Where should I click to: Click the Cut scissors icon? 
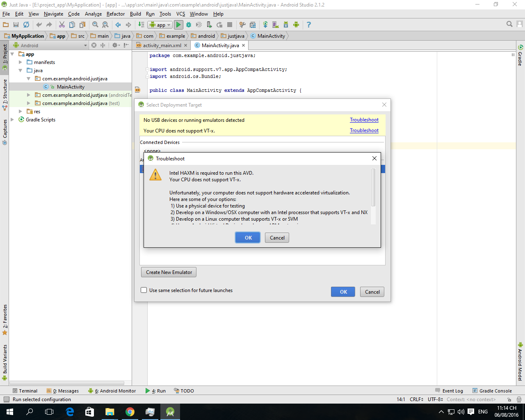(x=62, y=25)
